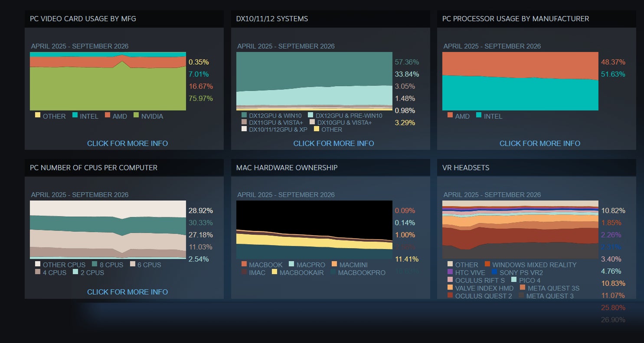This screenshot has height=343, width=644.
Task: Click the 51.63% Intel processor value
Action: tap(613, 74)
